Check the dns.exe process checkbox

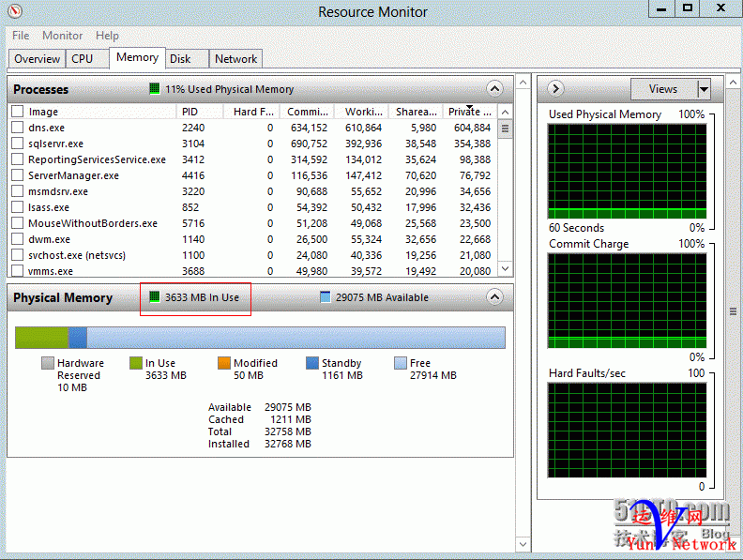coord(18,128)
